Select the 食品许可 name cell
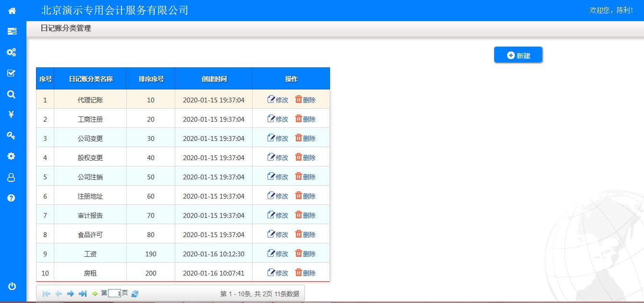This screenshot has height=303, width=644. (x=90, y=234)
